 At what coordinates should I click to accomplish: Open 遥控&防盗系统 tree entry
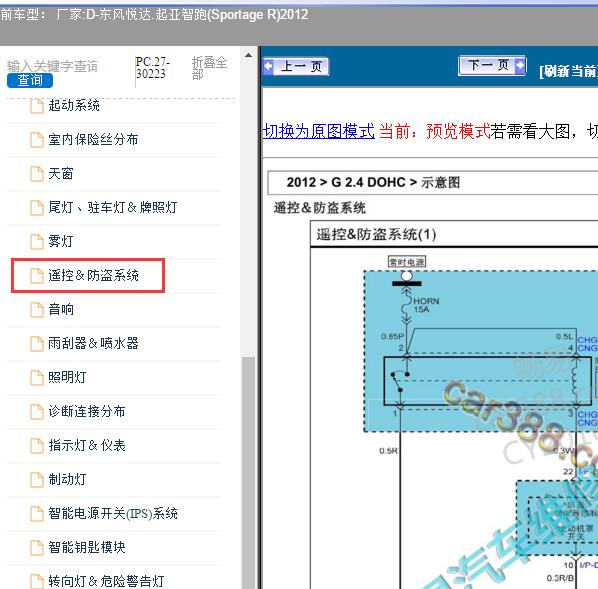[93, 275]
